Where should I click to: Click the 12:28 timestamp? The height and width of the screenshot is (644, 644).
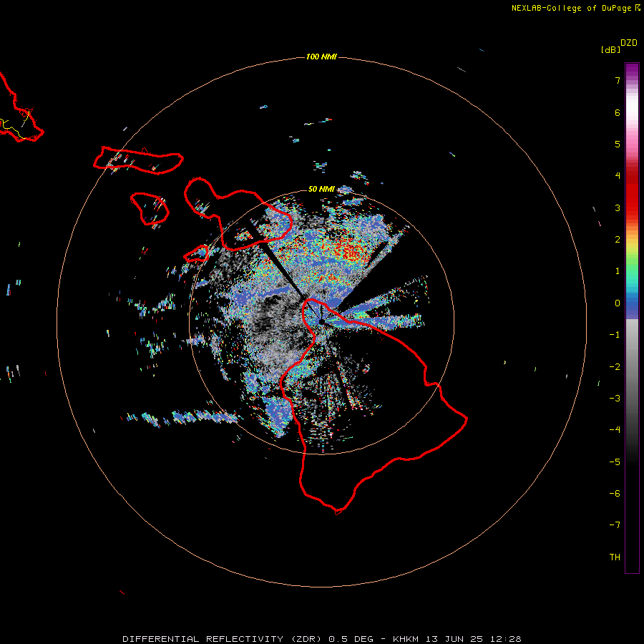(506, 639)
